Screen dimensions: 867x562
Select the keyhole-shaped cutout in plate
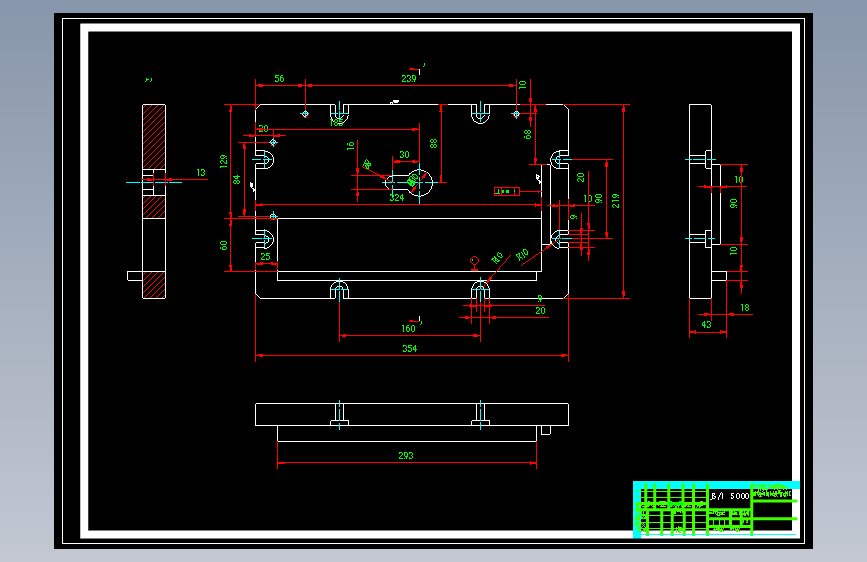(410, 182)
